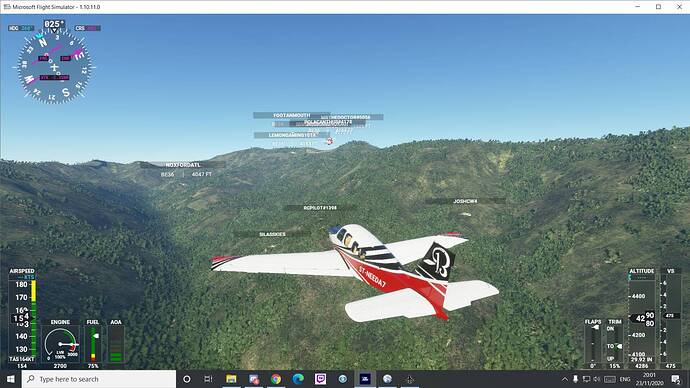Image resolution: width=690 pixels, height=388 pixels.
Task: Click the airplane icon on the taskbar
Action: [x=410, y=379]
